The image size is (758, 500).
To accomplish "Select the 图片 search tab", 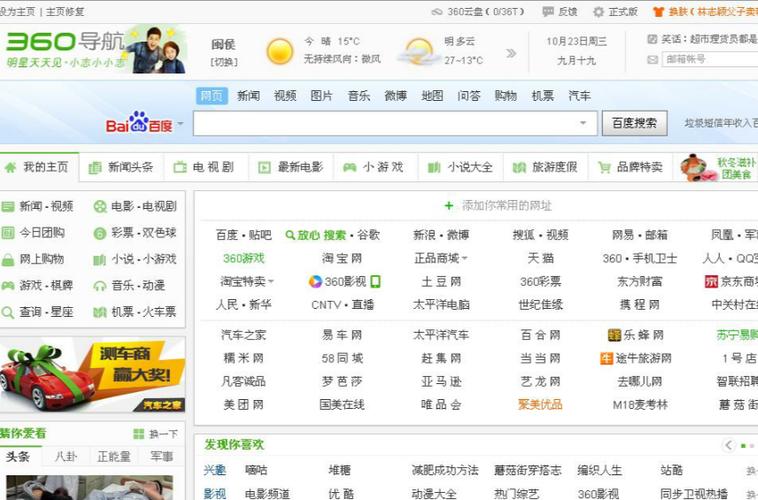I will click(x=321, y=96).
